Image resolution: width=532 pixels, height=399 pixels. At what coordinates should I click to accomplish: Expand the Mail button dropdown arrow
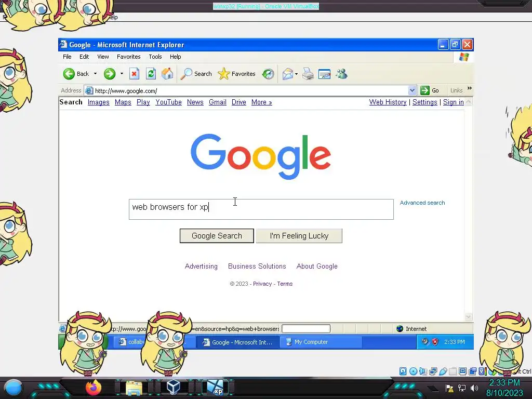[296, 74]
